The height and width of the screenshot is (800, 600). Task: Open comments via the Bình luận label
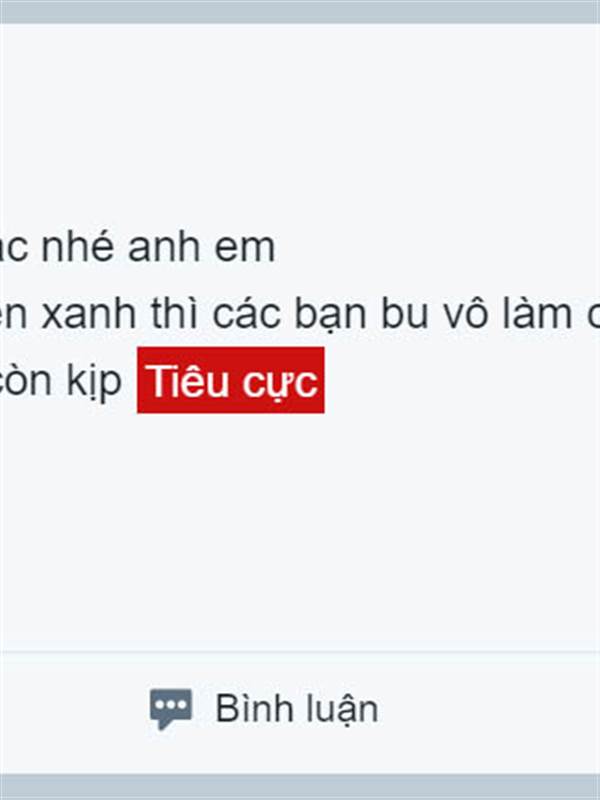(297, 709)
